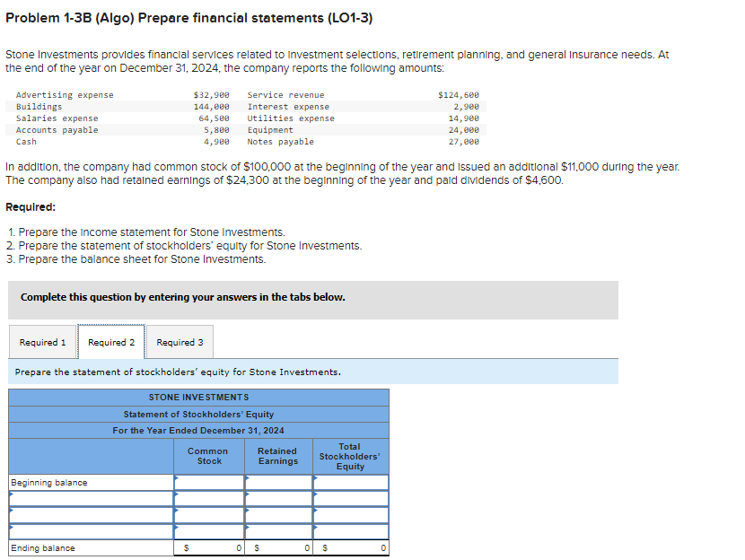745x560 pixels.
Task: Click the Ending balance Common Stock total
Action: click(208, 547)
